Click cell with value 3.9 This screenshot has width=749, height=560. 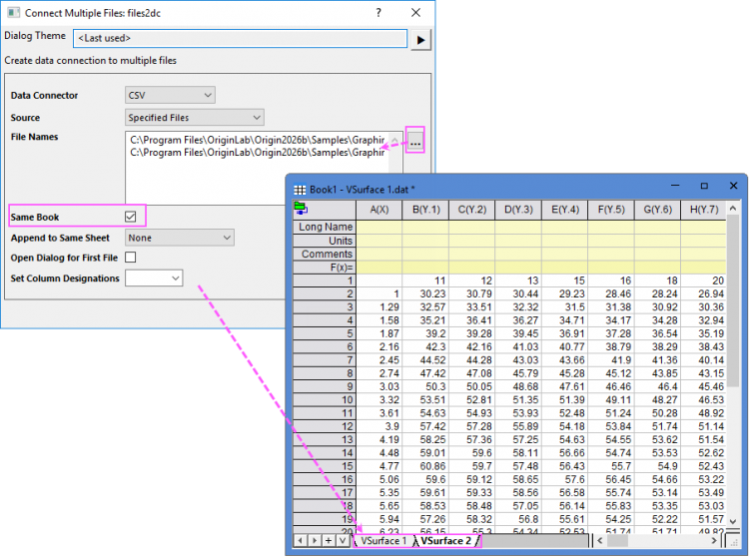(x=379, y=426)
